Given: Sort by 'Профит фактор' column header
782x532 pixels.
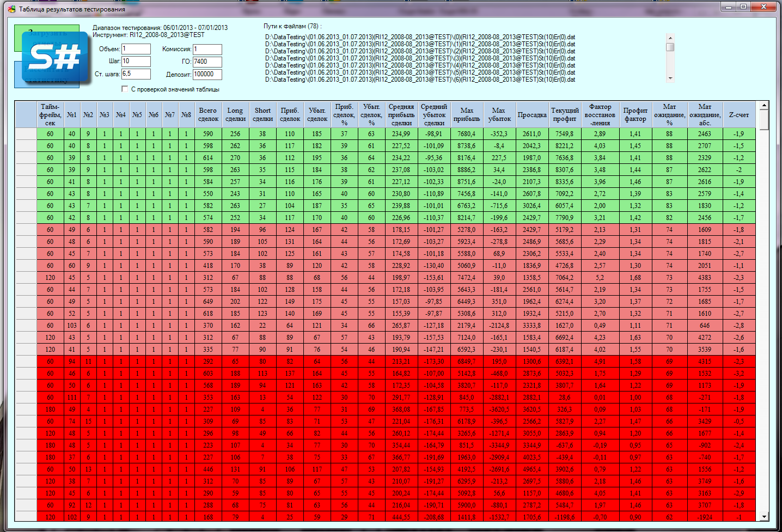Looking at the screenshot, I should (x=635, y=114).
